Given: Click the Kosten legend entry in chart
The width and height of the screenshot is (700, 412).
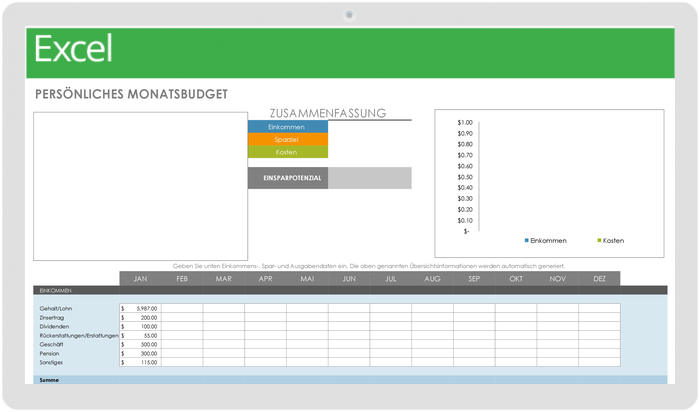Looking at the screenshot, I should 611,241.
